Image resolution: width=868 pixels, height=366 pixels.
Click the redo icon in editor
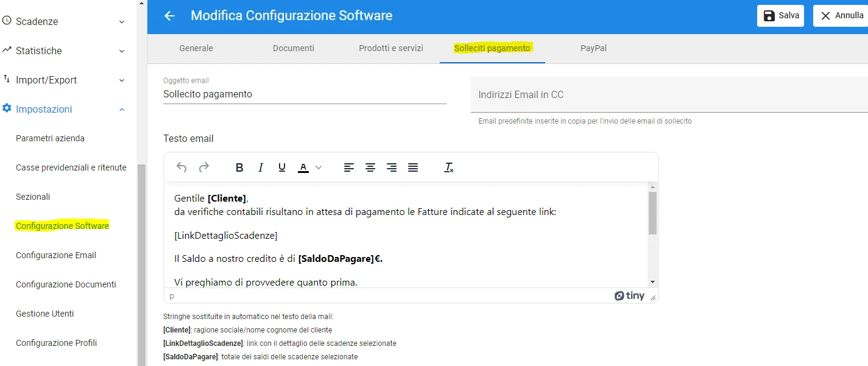point(204,167)
